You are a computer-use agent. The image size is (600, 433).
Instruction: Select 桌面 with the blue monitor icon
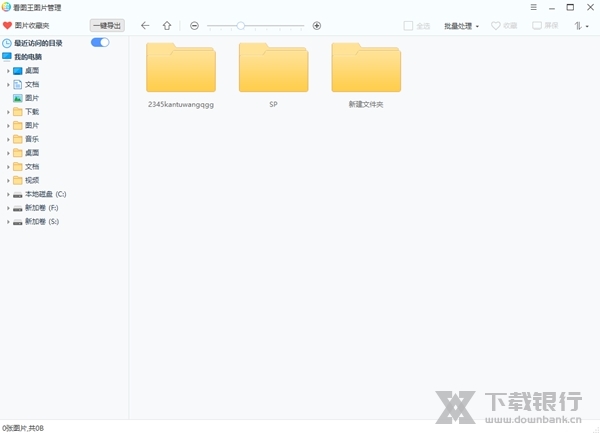tap(26, 71)
